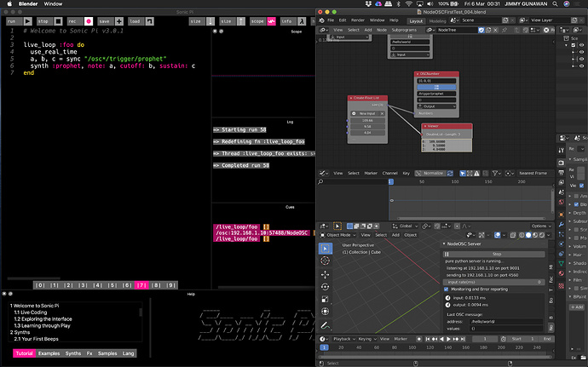Select the Blender Annotate pencil tool
Viewport: 588px width, 367px height.
[x=326, y=325]
